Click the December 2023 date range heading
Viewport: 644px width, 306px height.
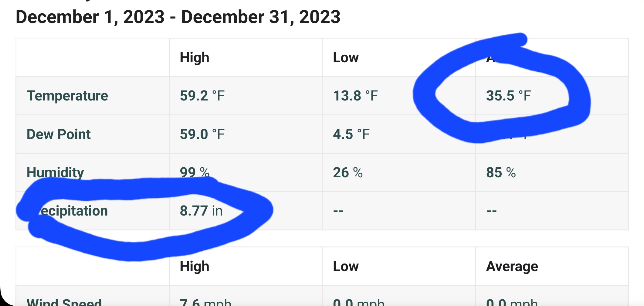178,17
